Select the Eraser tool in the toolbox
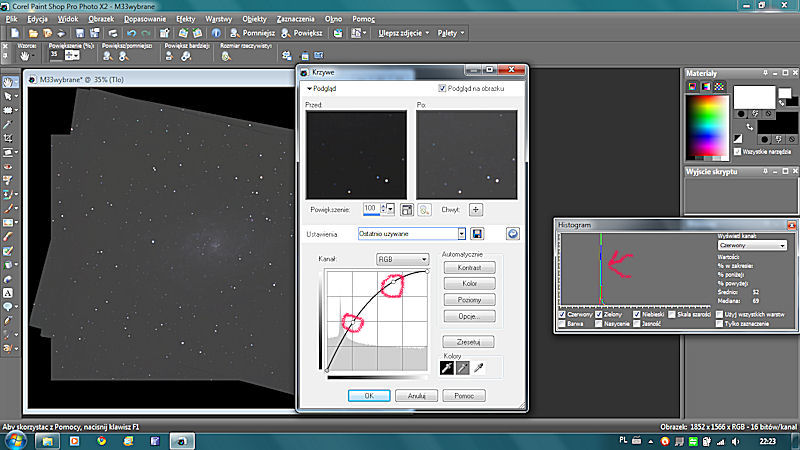800x450 pixels. click(8, 237)
